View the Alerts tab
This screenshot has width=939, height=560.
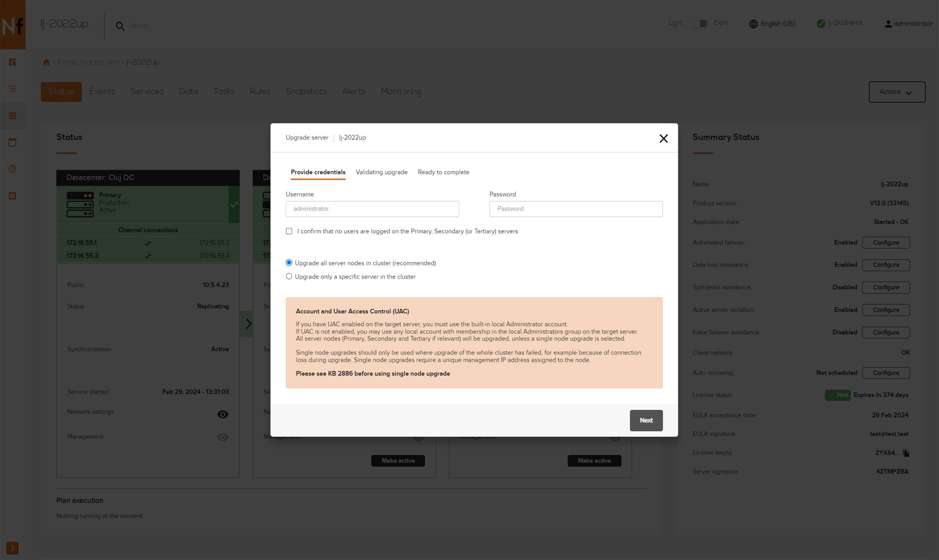tap(353, 92)
